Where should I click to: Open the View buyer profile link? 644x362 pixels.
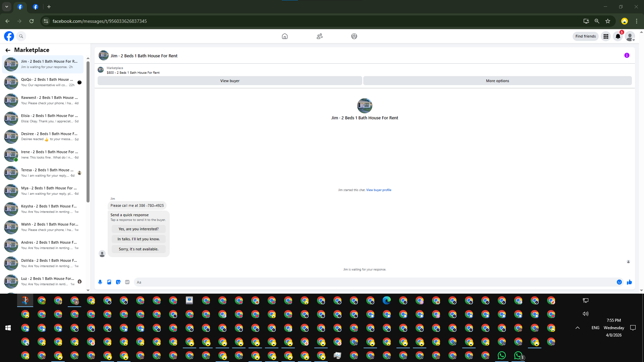click(379, 190)
